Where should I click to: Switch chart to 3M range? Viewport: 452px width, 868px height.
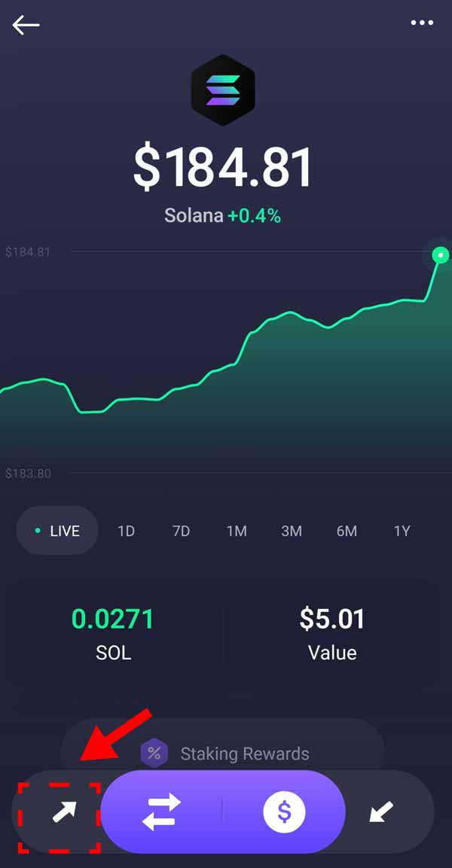point(292,531)
